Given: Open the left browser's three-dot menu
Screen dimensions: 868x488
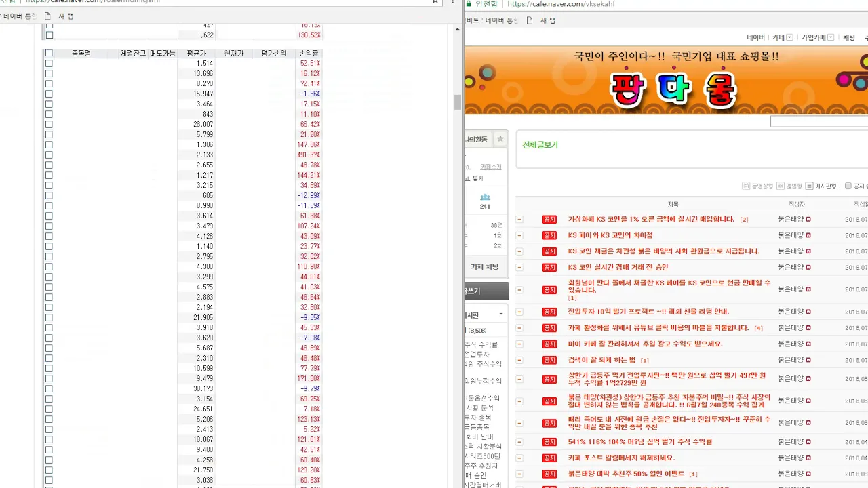Looking at the screenshot, I should (x=452, y=2).
